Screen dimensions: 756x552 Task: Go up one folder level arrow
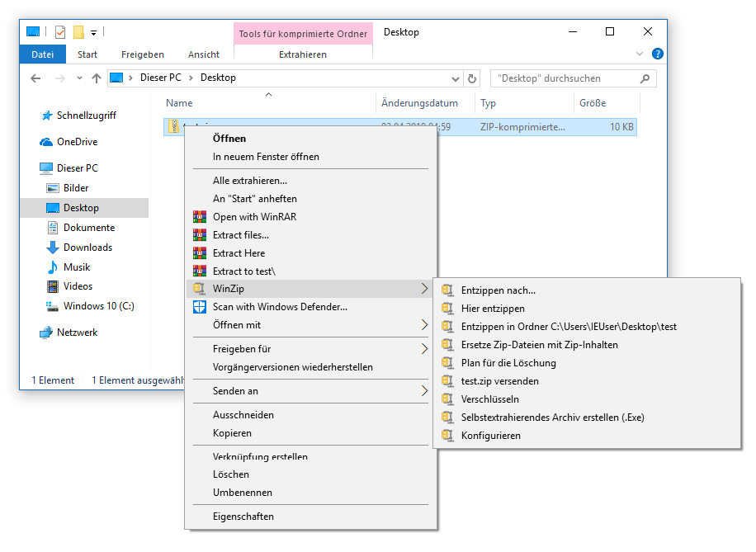[97, 78]
